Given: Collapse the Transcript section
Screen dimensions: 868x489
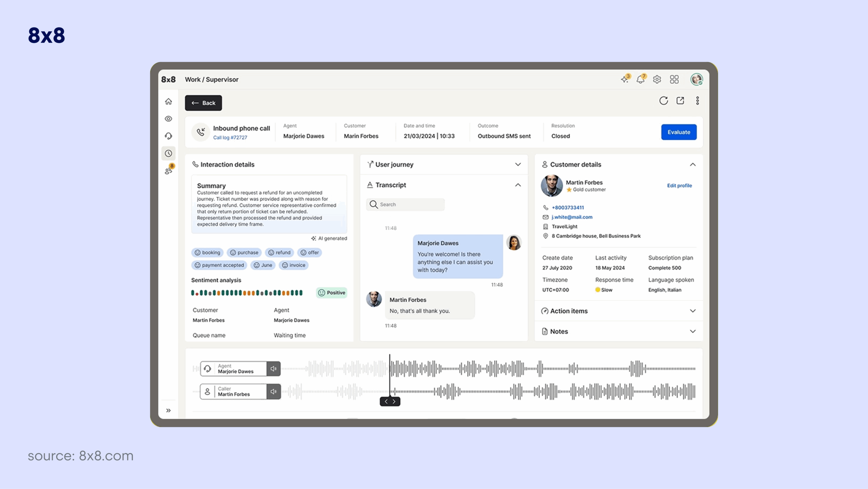Looking at the screenshot, I should 518,185.
